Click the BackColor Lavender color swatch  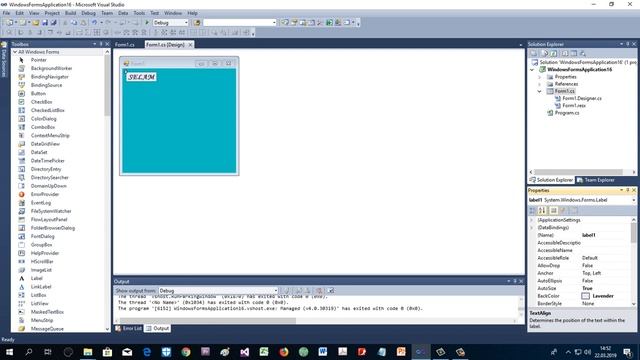586,296
